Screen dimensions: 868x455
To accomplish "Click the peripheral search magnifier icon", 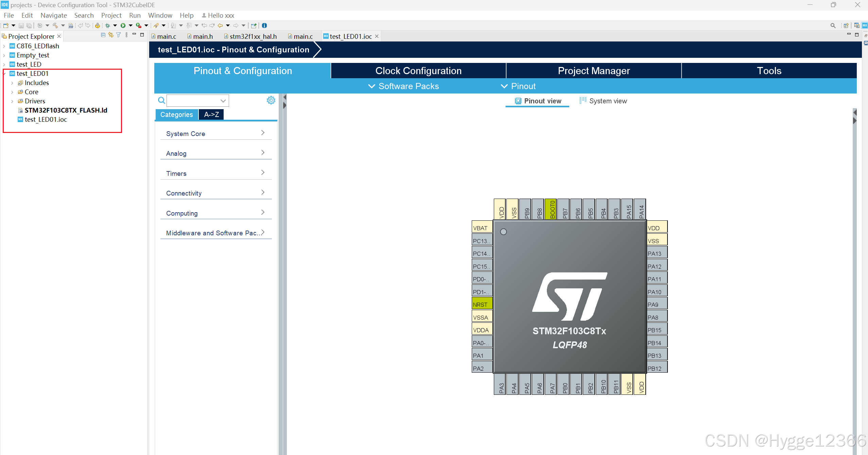I will pos(161,100).
